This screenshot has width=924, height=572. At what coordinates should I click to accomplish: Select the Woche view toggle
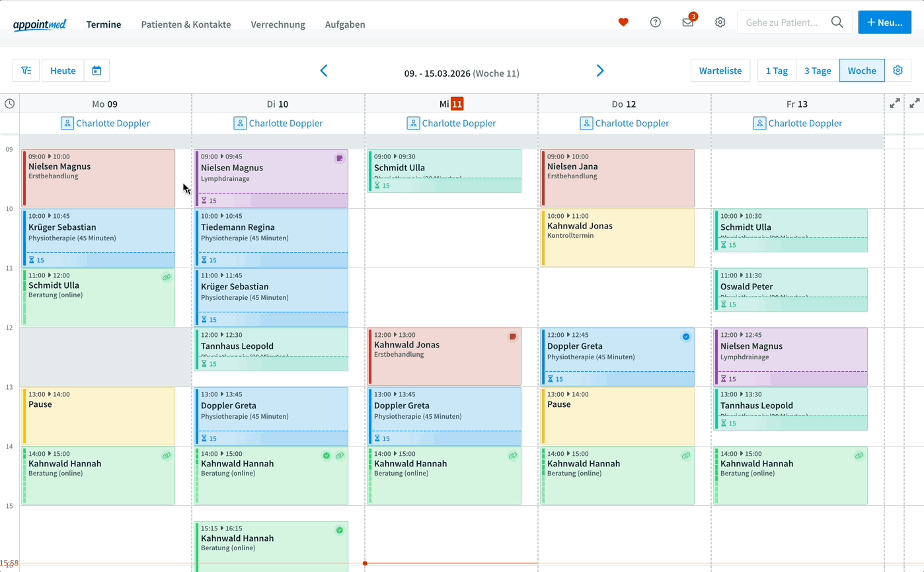[862, 71]
